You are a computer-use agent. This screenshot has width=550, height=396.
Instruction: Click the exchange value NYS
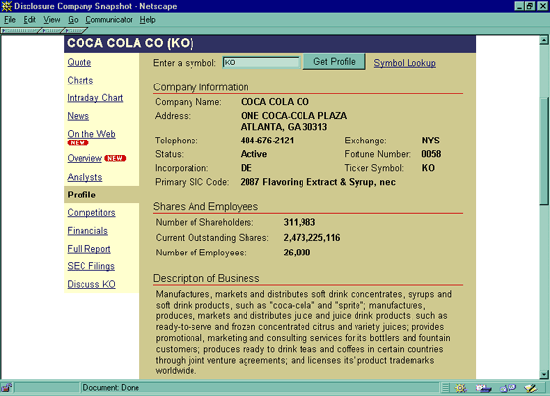430,140
